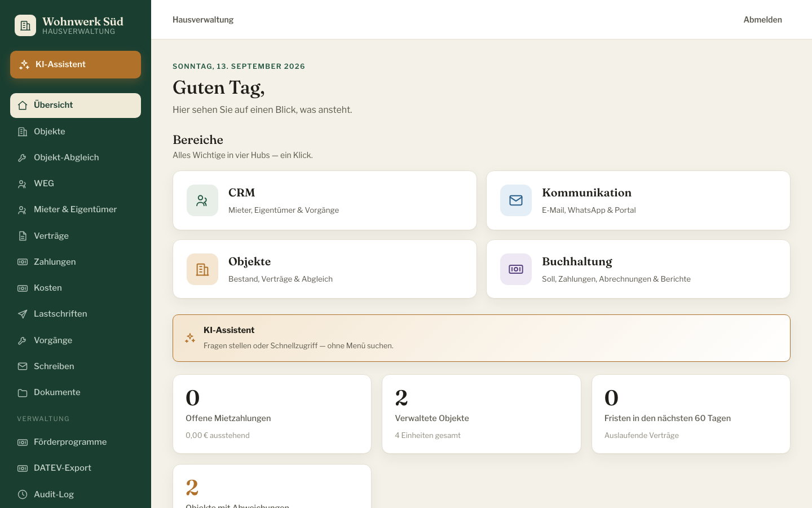Open the Fristen in den nächsten 60 Tagen card
This screenshot has height=508, width=812.
tap(691, 414)
